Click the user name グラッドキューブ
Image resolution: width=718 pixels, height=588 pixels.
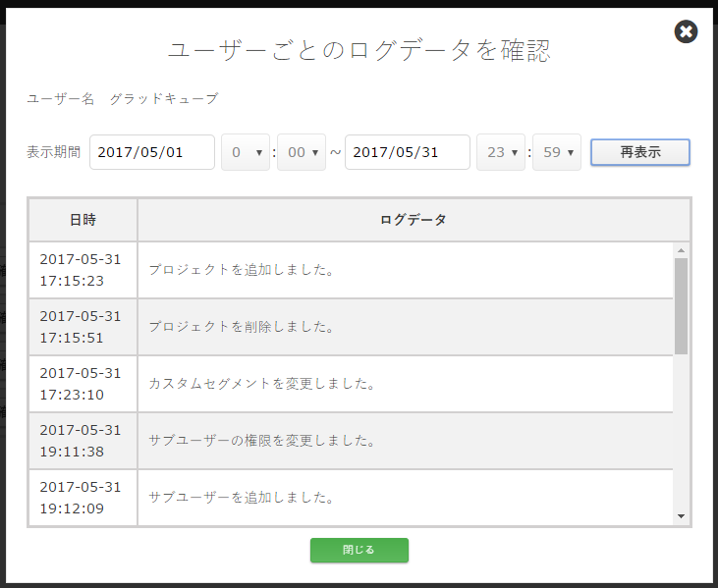(x=164, y=98)
